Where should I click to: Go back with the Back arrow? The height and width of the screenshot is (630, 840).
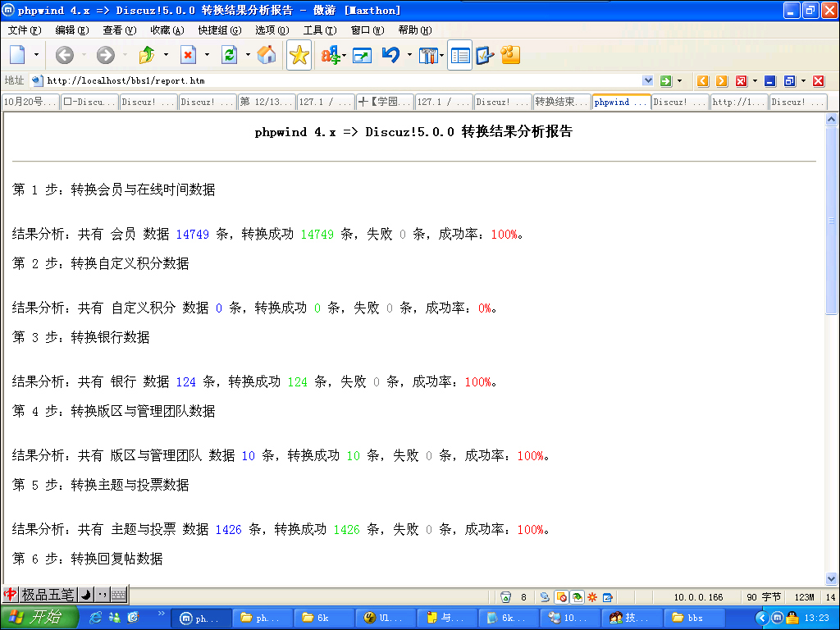pyautogui.click(x=64, y=55)
